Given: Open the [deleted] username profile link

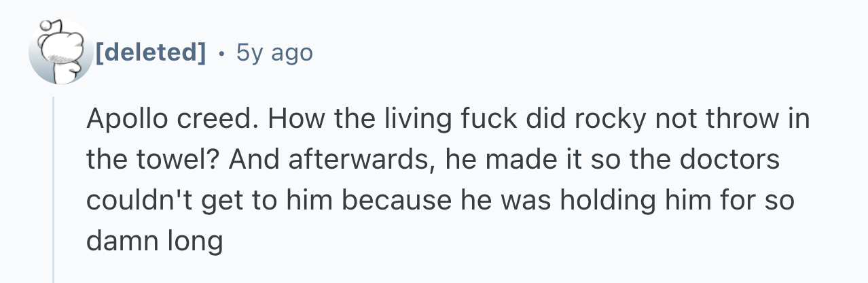Looking at the screenshot, I should [x=151, y=52].
